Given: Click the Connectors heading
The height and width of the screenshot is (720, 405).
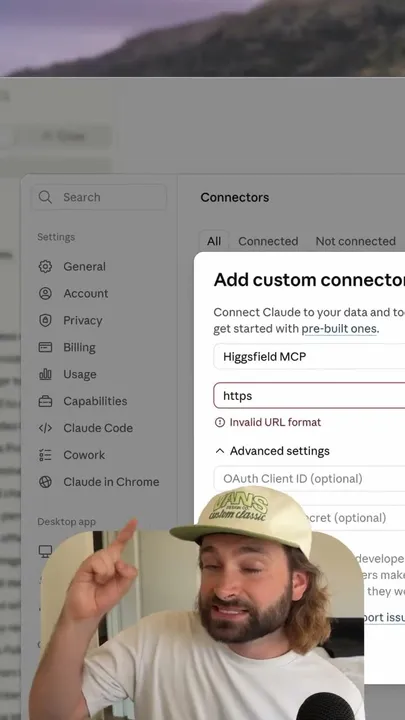Looking at the screenshot, I should pyautogui.click(x=235, y=197).
